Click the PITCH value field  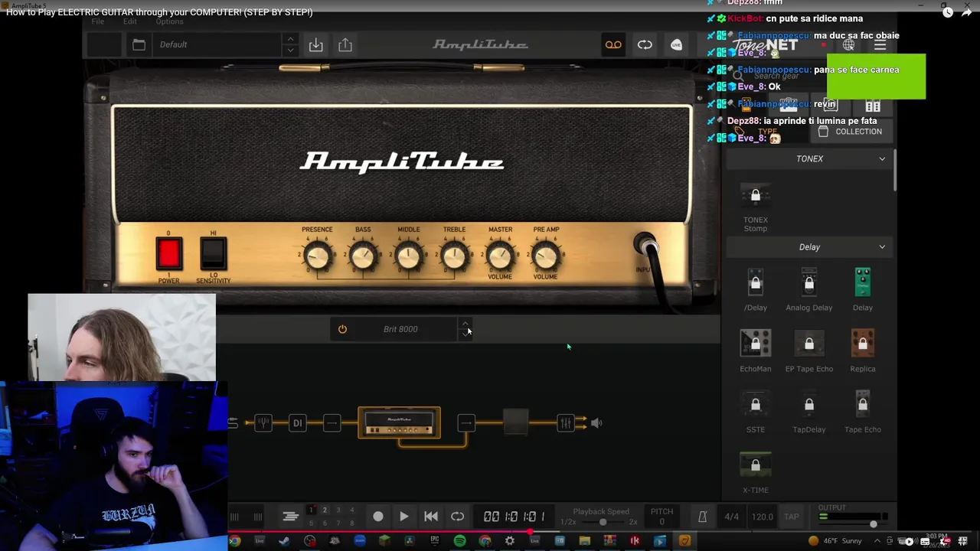(x=661, y=522)
